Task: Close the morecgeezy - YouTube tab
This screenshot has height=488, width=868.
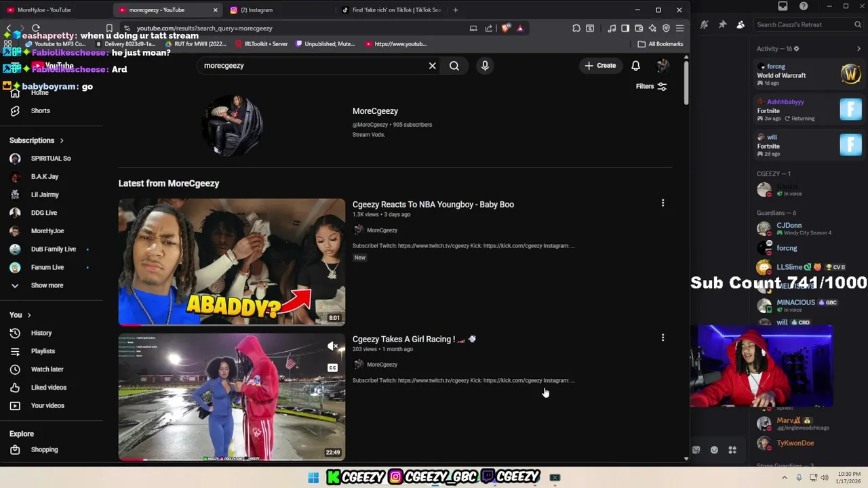Action: tap(216, 10)
